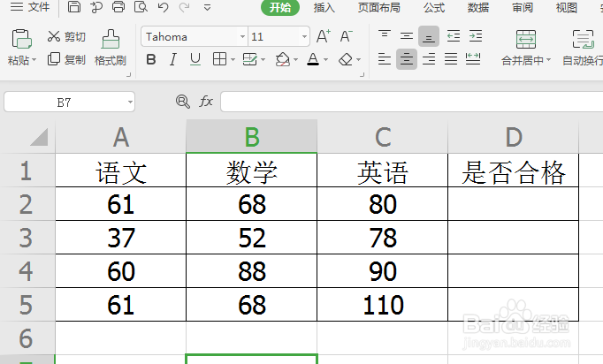The image size is (603, 364).
Task: Expand quick access toolbar dropdown
Action: click(207, 7)
